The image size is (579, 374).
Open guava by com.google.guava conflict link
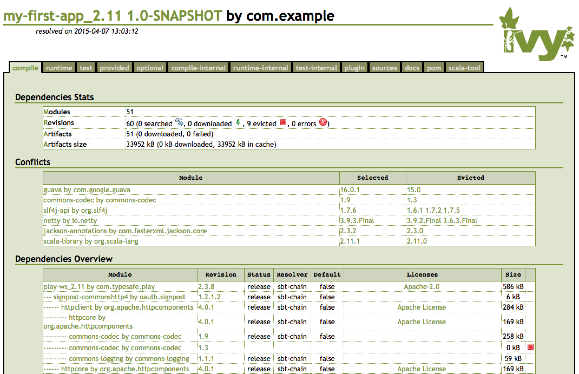87,190
